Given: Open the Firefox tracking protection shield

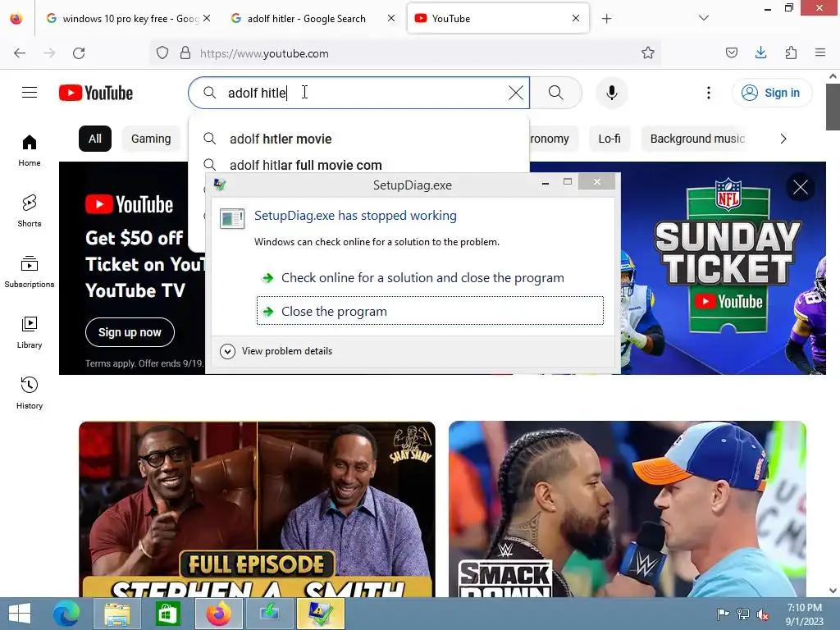Looking at the screenshot, I should pos(162,53).
